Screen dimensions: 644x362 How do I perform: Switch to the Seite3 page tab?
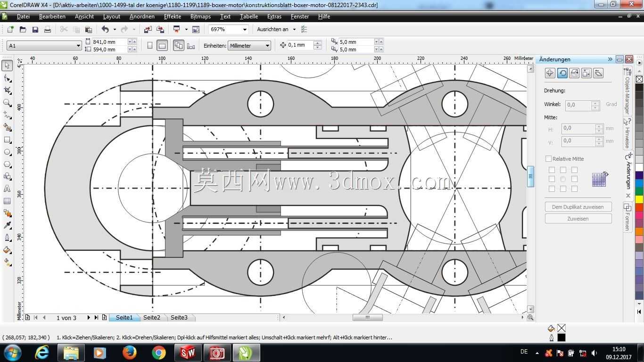coord(179,318)
